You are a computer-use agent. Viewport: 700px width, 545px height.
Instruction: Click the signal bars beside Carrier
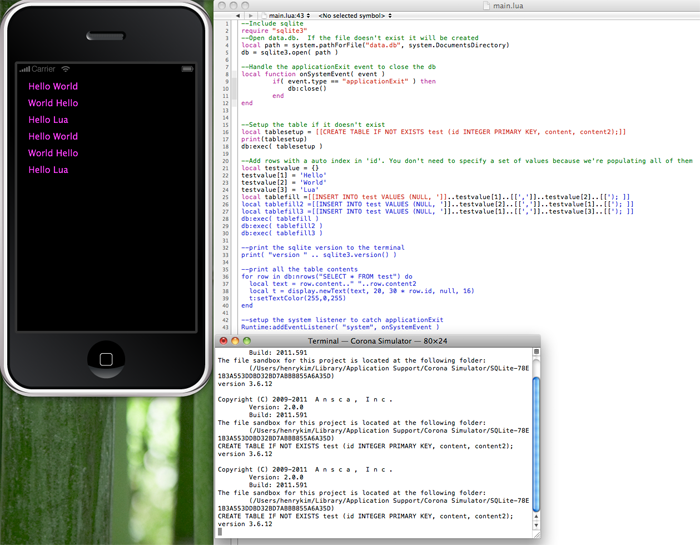point(25,69)
